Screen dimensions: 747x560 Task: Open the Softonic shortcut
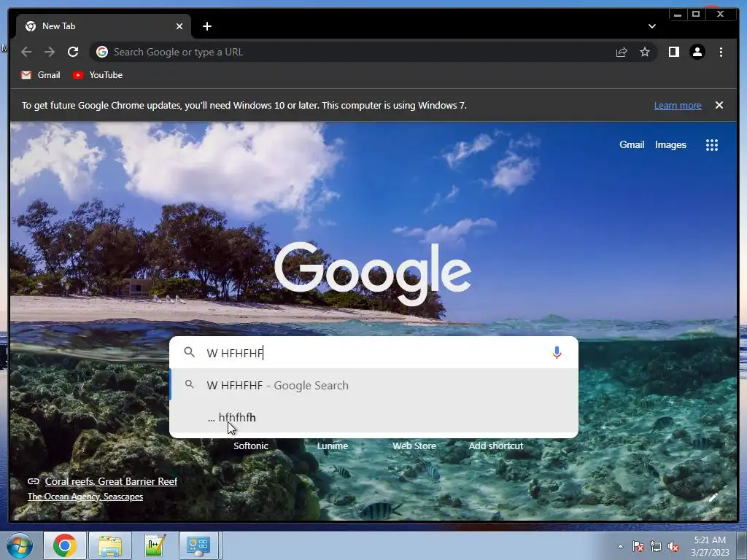(251, 446)
